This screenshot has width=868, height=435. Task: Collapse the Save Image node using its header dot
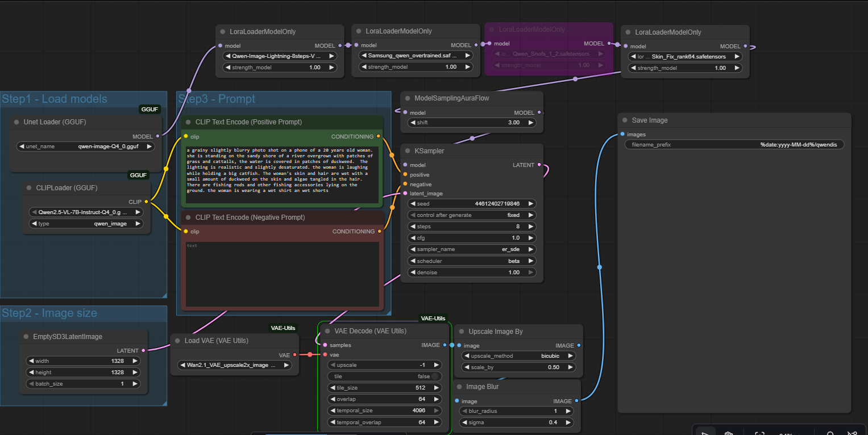[624, 120]
